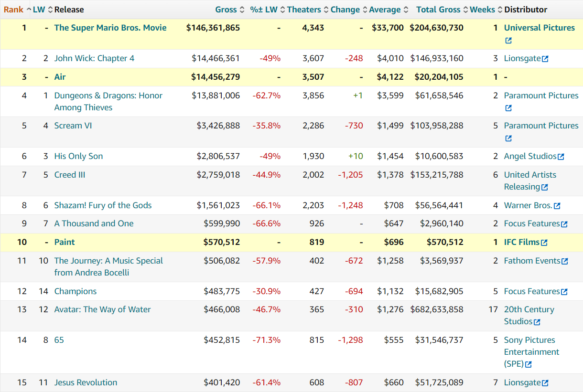This screenshot has height=392, width=583.
Task: Sort by LW column header
Action: [39, 10]
